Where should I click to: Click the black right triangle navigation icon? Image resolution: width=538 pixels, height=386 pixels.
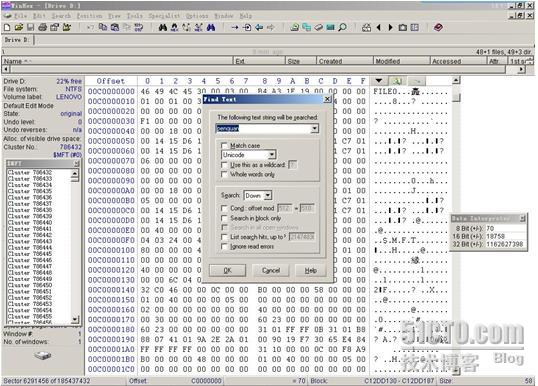click(390, 27)
